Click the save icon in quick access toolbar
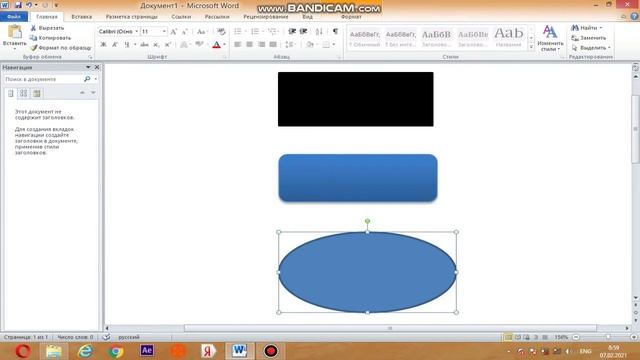Image resolution: width=640 pixels, height=360 pixels. [x=18, y=5]
